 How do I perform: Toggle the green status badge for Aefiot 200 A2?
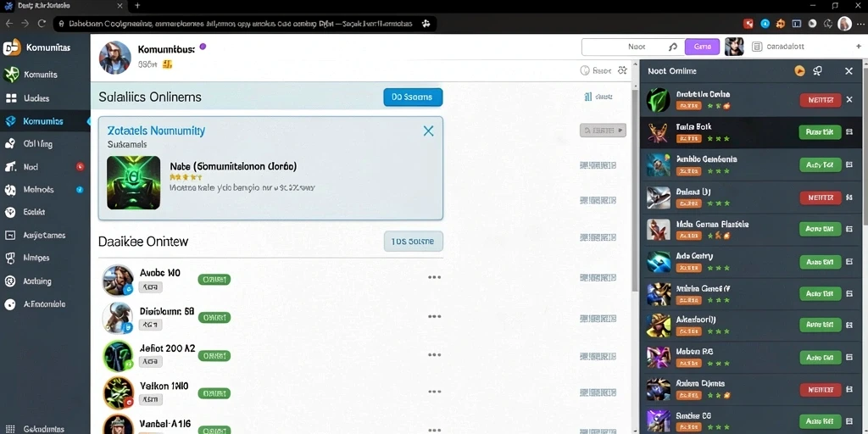(214, 355)
